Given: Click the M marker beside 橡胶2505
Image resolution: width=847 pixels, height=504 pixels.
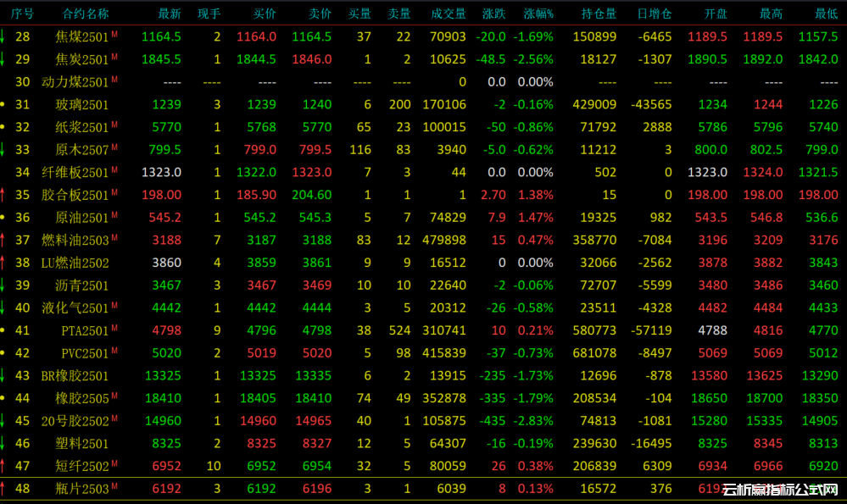Looking at the screenshot, I should [x=114, y=396].
